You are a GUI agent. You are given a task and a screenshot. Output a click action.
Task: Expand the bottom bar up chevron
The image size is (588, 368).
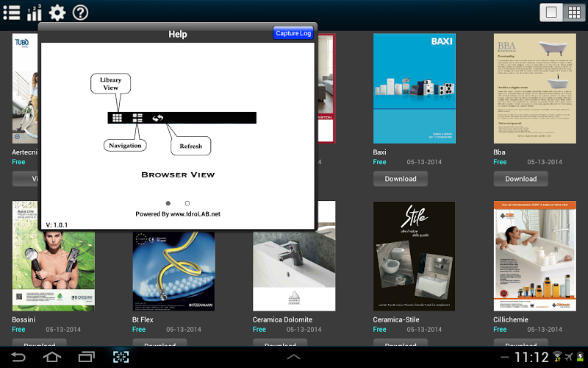coord(293,357)
